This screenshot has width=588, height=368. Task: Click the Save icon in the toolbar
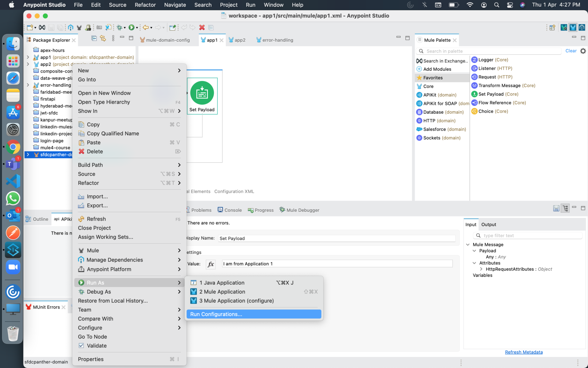coord(51,27)
